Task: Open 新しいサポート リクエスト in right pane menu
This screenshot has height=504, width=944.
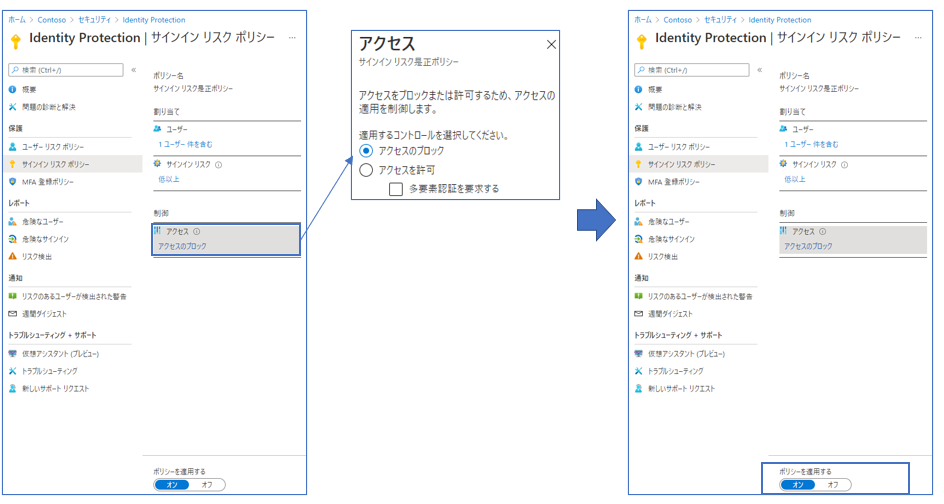Action: pyautogui.click(x=682, y=389)
